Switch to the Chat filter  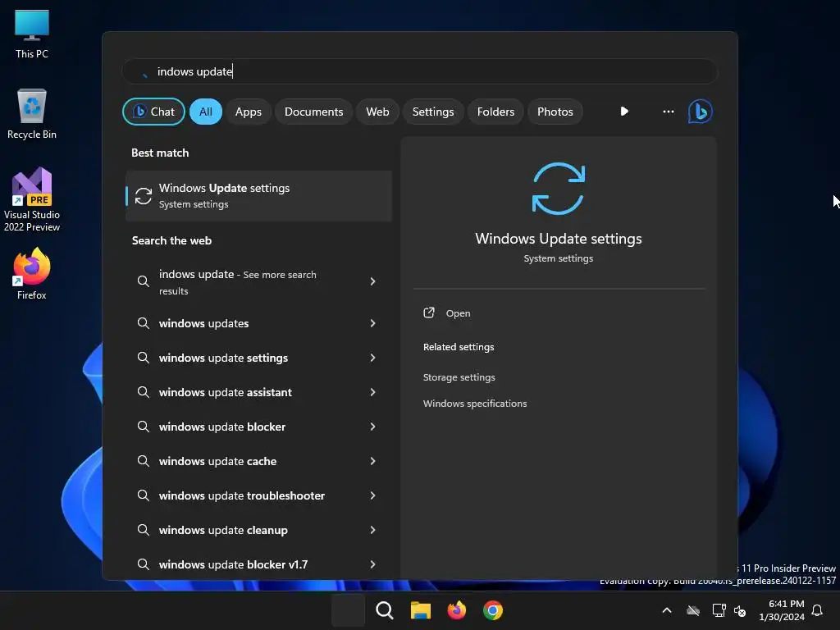tap(153, 112)
